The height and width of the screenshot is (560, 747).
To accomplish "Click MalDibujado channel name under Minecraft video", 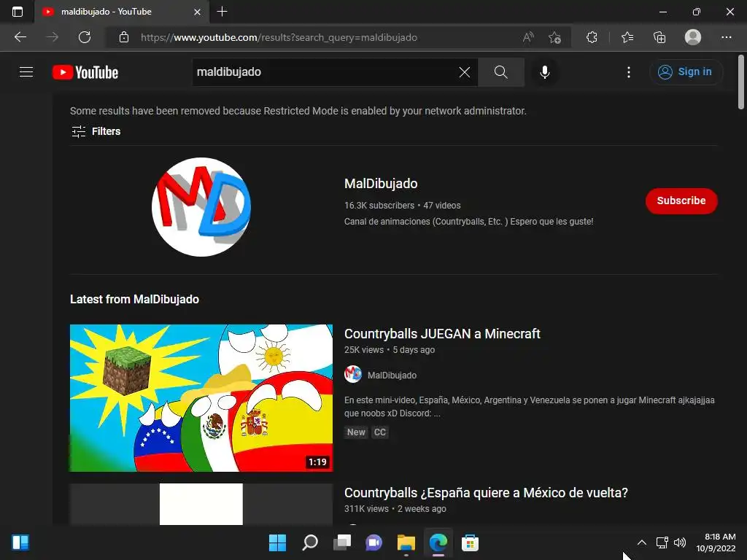I will (x=392, y=376).
